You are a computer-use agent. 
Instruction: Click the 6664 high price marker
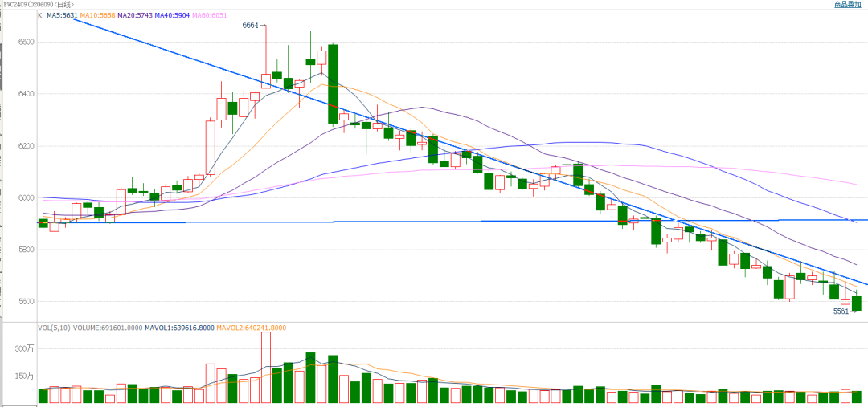(x=254, y=26)
